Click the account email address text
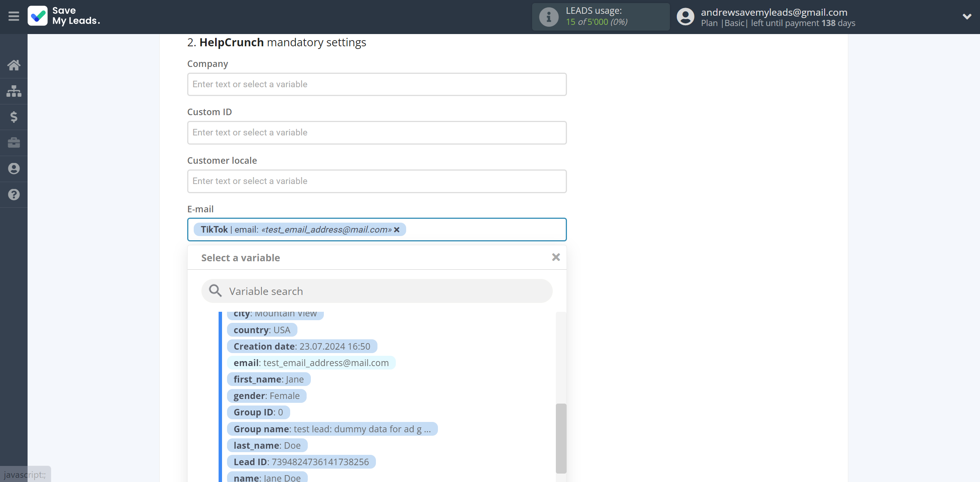The image size is (980, 482). tap(774, 12)
